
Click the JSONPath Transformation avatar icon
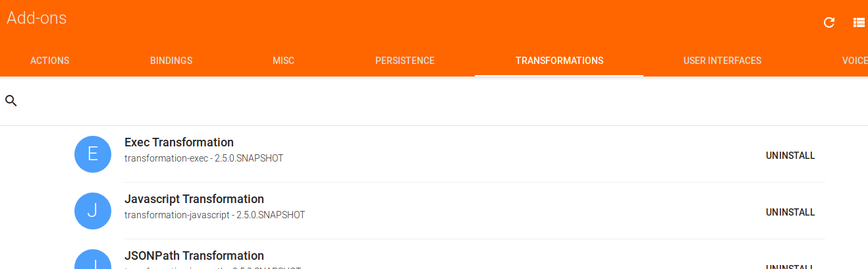pyautogui.click(x=93, y=261)
